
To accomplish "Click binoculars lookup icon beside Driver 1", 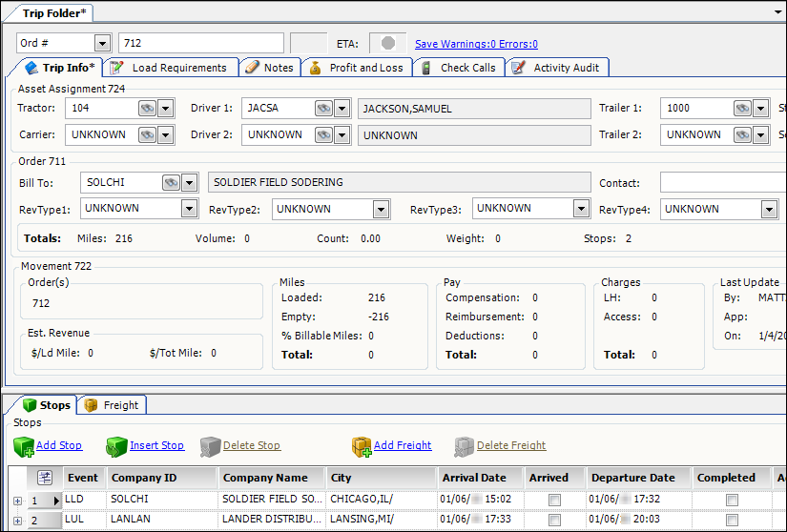I will click(x=323, y=109).
